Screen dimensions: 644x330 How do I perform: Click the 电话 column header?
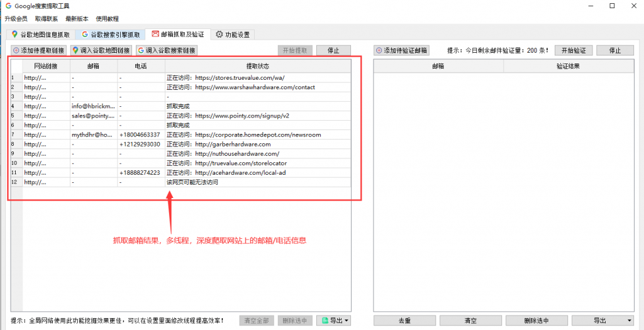pos(142,66)
